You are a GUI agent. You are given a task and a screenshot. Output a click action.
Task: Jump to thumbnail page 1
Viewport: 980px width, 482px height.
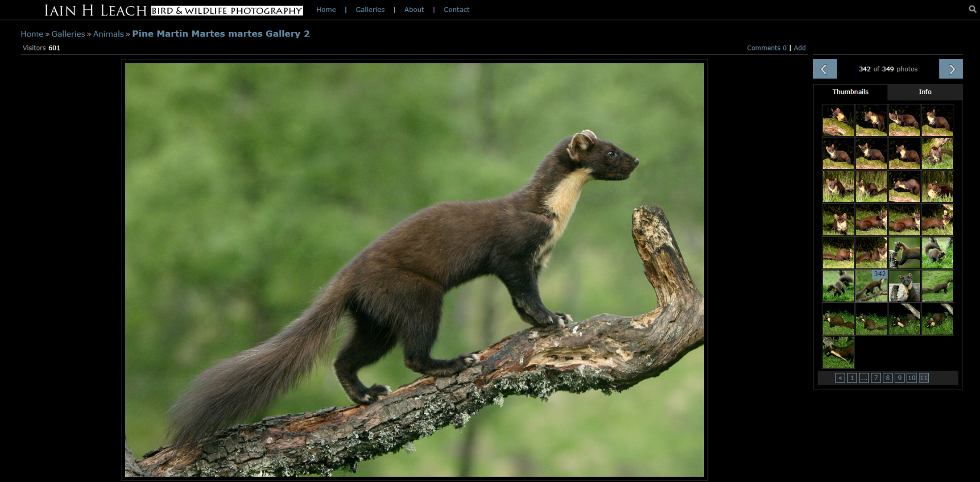tap(852, 378)
